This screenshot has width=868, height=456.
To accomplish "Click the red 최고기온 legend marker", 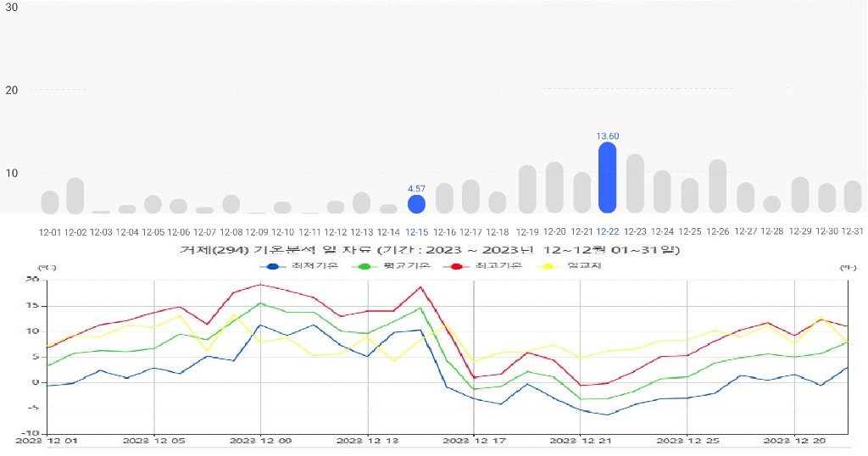I will pyautogui.click(x=457, y=266).
